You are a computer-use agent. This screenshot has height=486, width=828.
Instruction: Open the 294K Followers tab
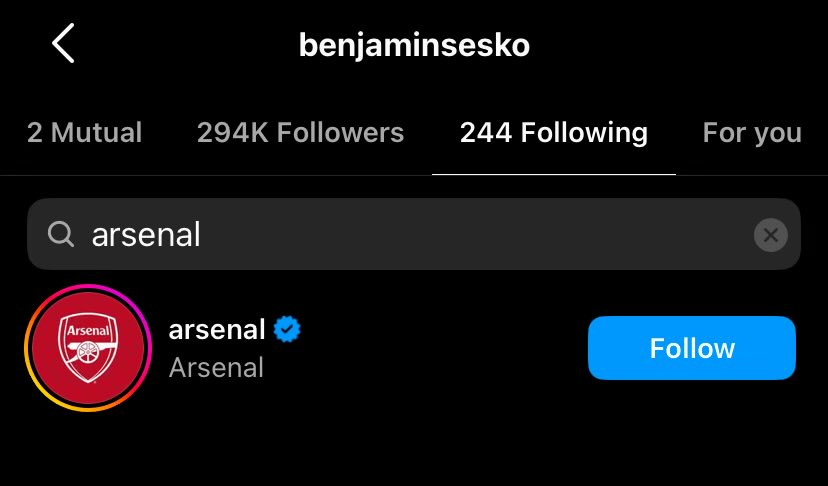(x=300, y=132)
